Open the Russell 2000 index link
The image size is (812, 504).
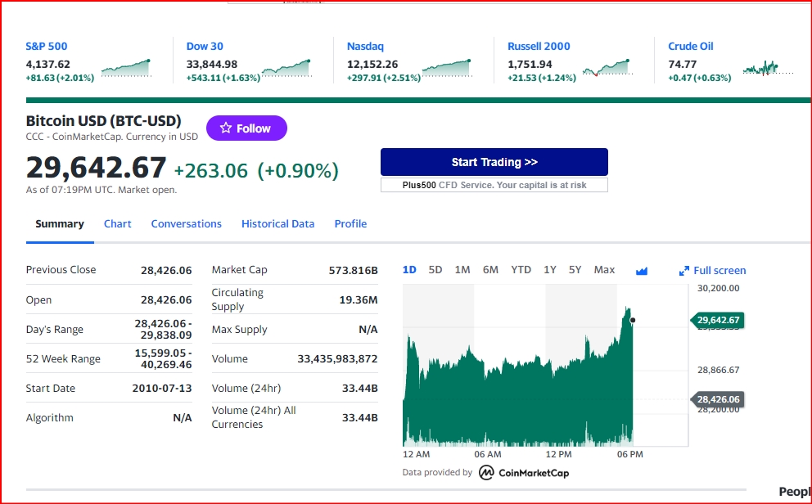[539, 47]
